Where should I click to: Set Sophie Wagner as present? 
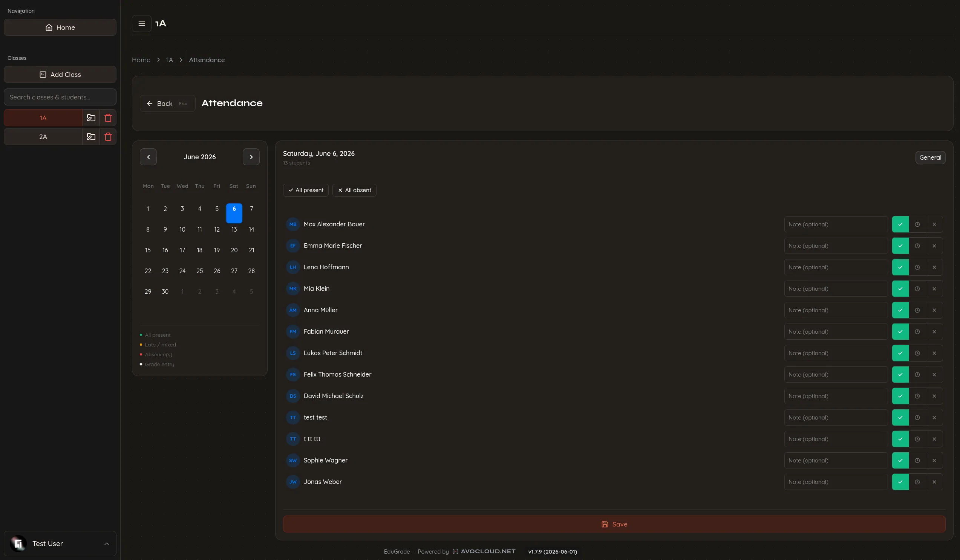pos(900,460)
